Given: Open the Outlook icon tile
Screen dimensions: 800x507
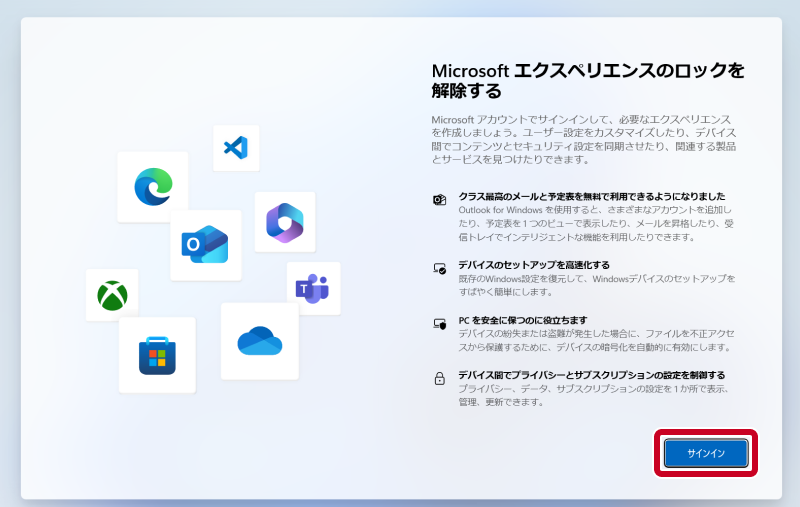Looking at the screenshot, I should 206,245.
